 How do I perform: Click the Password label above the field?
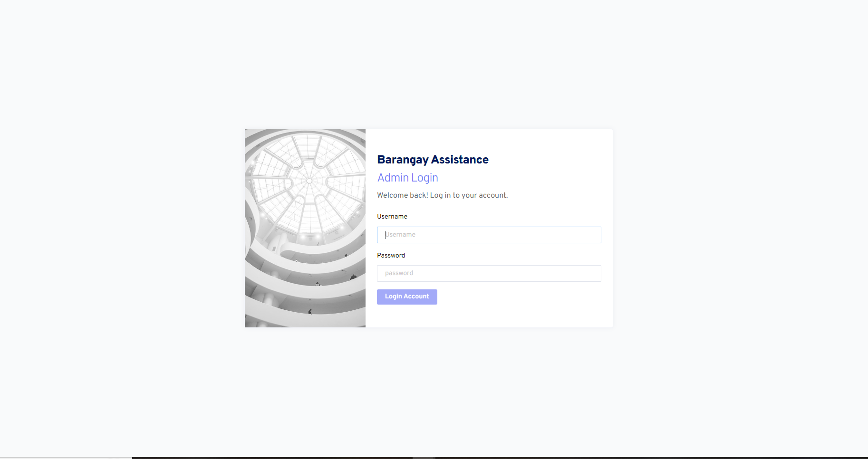tap(391, 255)
